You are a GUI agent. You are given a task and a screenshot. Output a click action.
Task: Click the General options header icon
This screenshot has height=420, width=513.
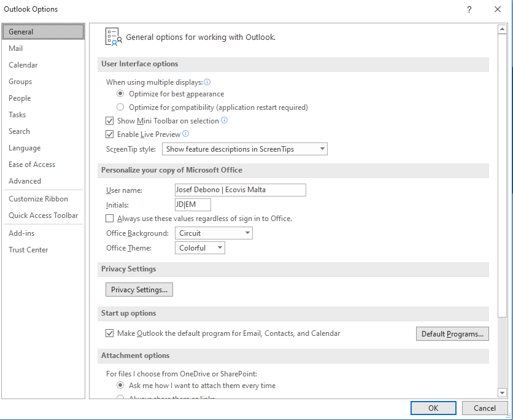click(114, 37)
